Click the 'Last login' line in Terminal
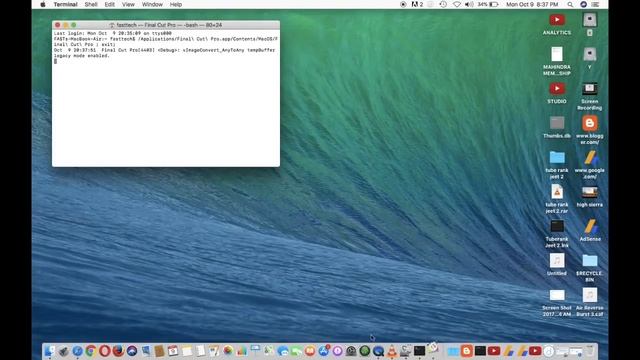Viewport: 640px width, 360px height. (113, 33)
